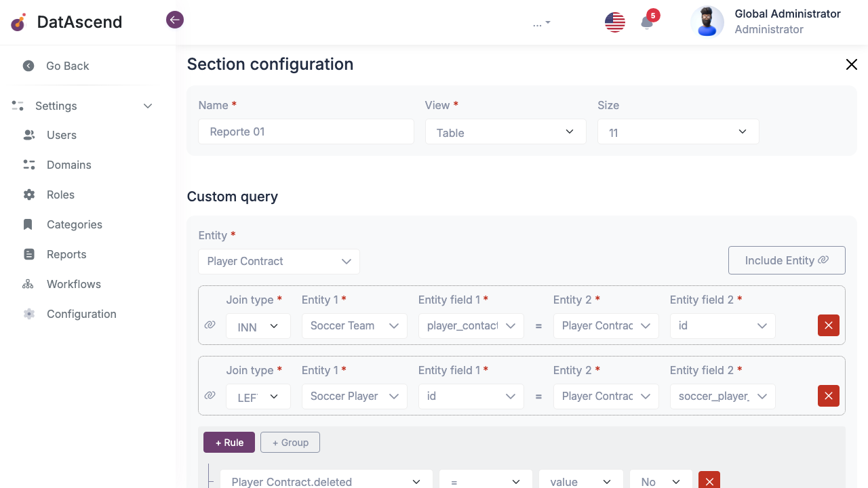Open the language flag selector
This screenshot has height=488, width=868.
pos(615,22)
